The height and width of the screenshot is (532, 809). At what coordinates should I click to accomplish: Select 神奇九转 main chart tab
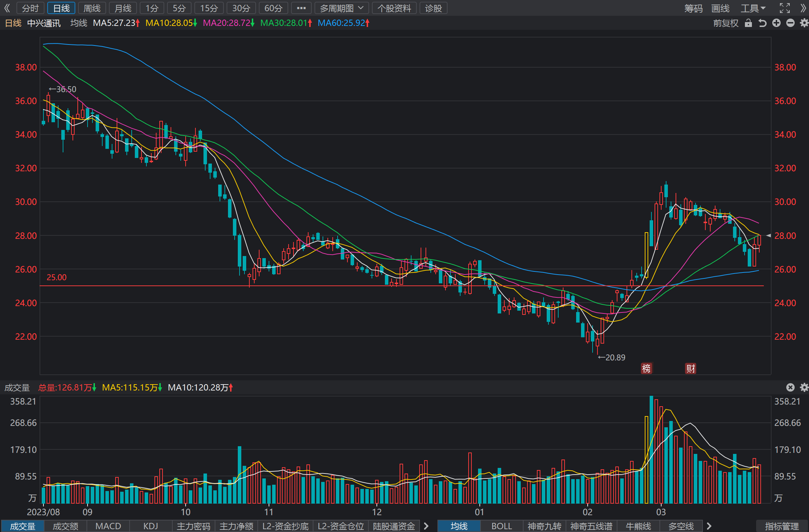point(545,526)
